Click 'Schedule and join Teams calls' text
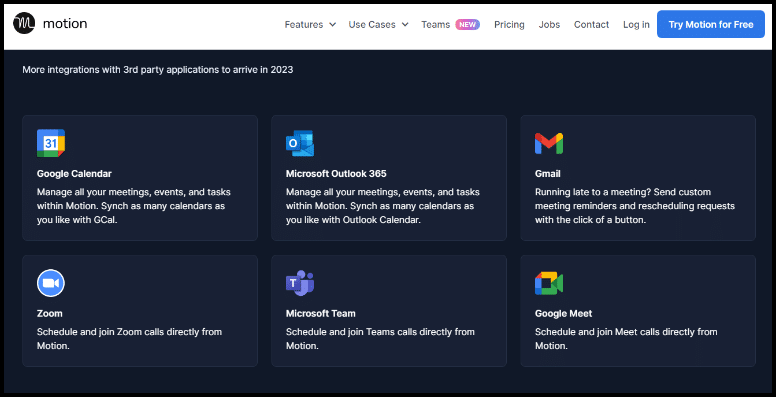This screenshot has width=776, height=397. [380, 339]
